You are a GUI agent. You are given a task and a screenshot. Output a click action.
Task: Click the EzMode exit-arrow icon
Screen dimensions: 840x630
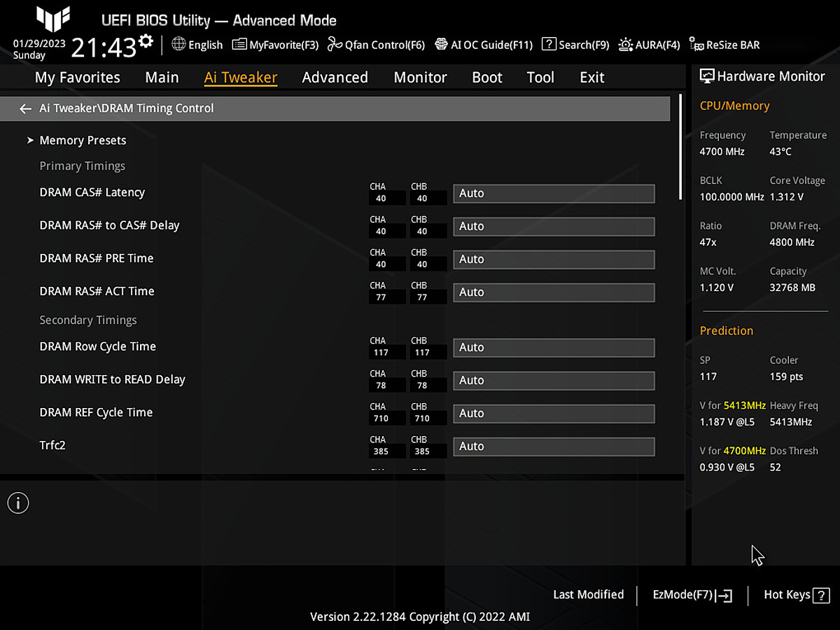tap(724, 596)
